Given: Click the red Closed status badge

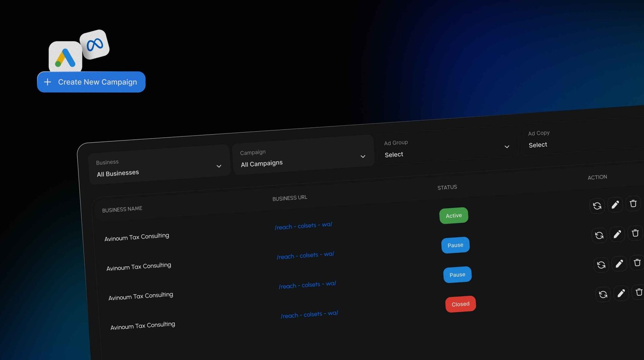Looking at the screenshot, I should pyautogui.click(x=460, y=304).
